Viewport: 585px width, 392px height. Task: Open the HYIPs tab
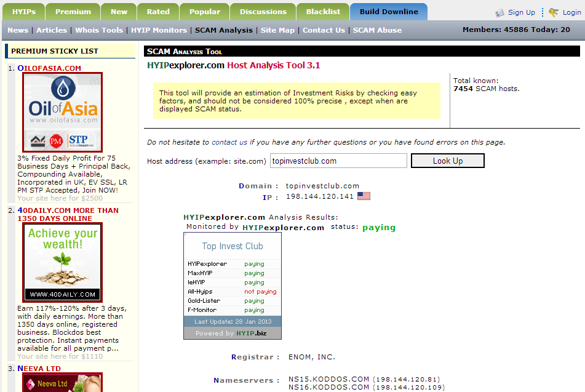(24, 12)
